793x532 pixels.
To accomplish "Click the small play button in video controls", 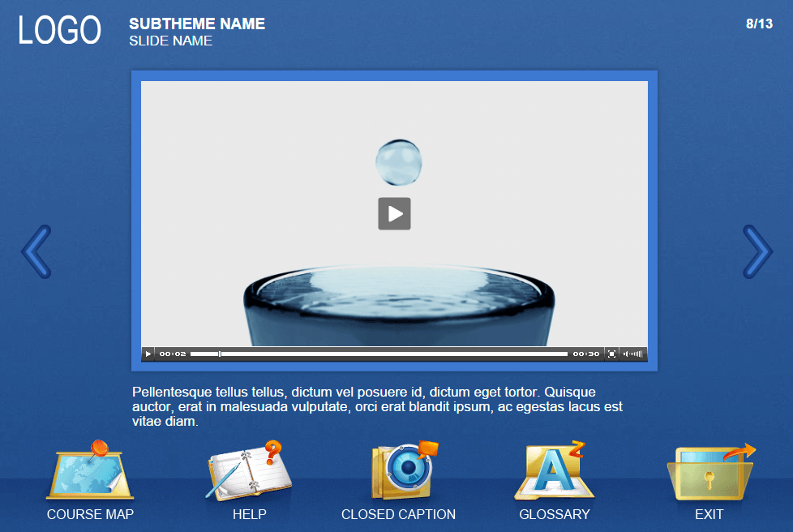I will click(148, 354).
